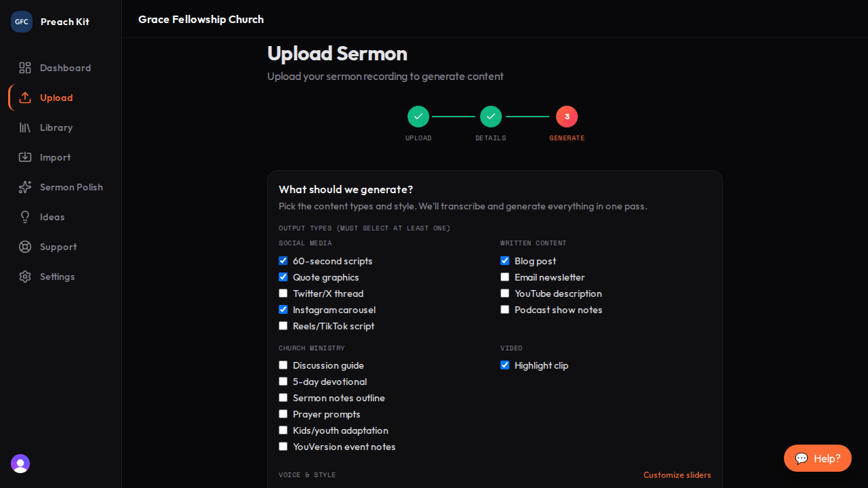This screenshot has width=868, height=488.
Task: Uncheck the Blog post option
Action: 505,260
